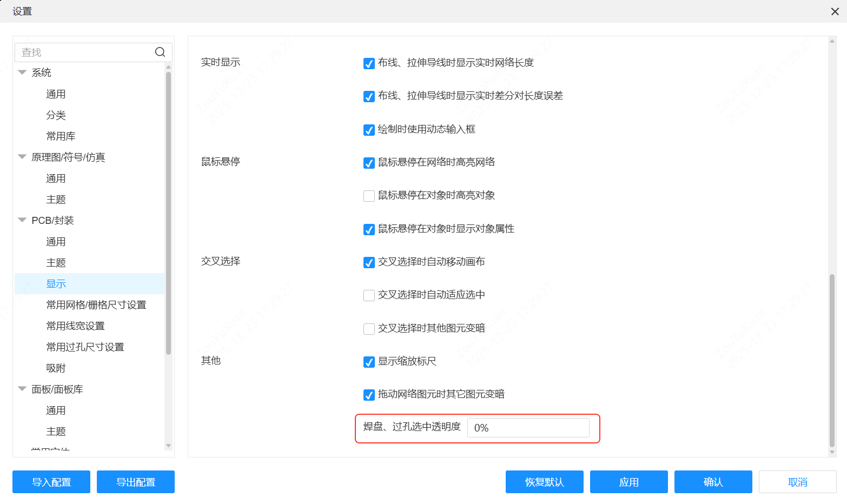Screen dimensions: 847x504
Task: Click the 应用 button
Action: [x=628, y=482]
